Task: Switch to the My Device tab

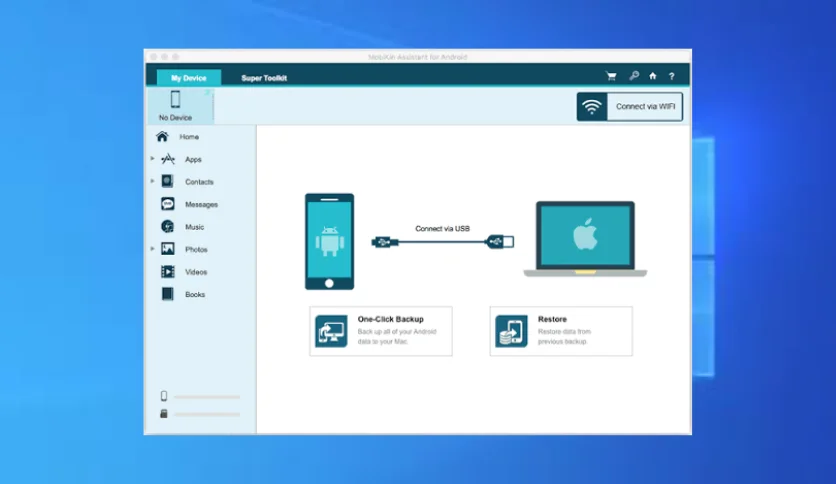Action: click(x=189, y=78)
